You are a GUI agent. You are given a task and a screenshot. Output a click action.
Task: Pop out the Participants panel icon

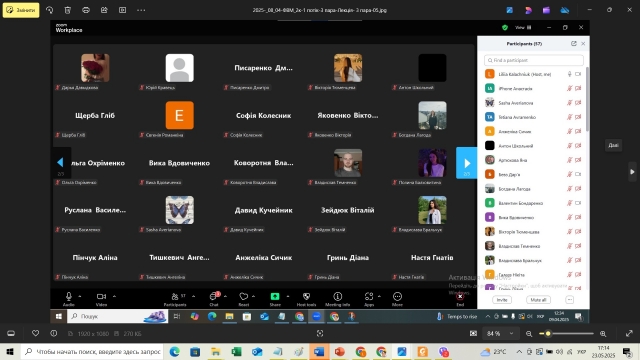pos(573,44)
